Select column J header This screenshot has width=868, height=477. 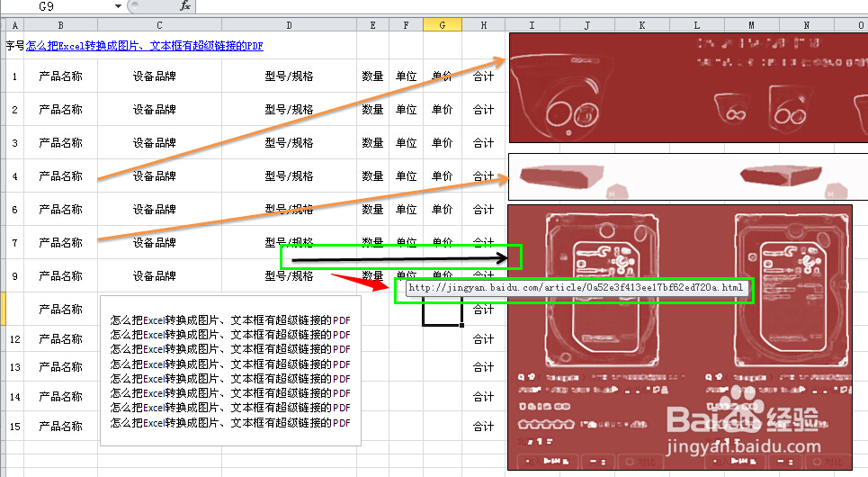pos(586,25)
